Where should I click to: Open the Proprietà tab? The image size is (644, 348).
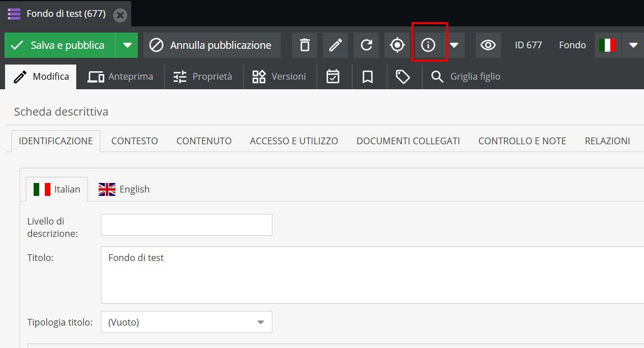coord(203,77)
